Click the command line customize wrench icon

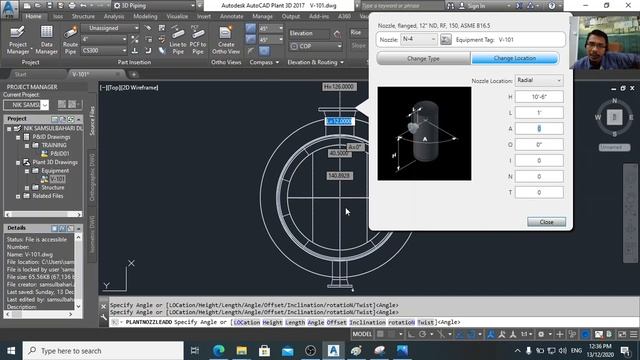[104, 317]
